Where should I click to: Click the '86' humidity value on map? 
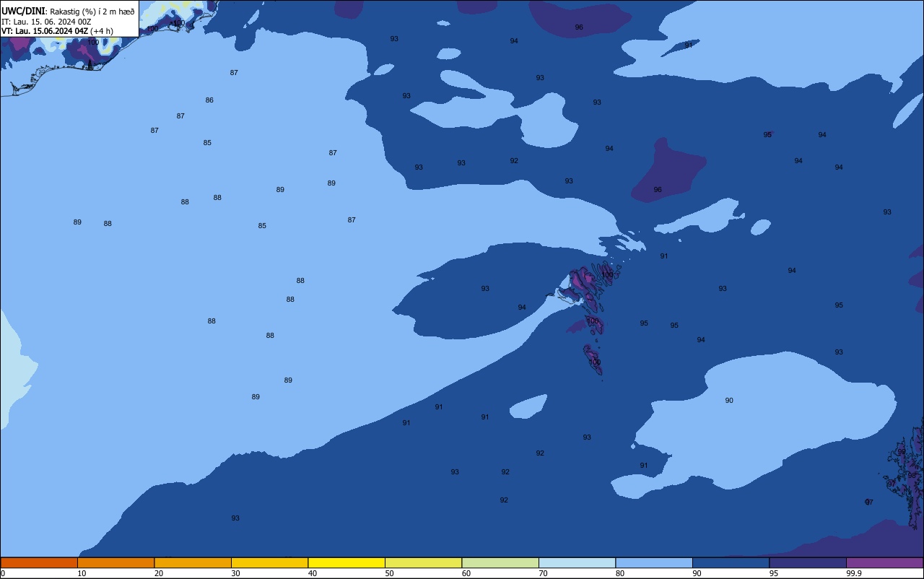(x=209, y=100)
